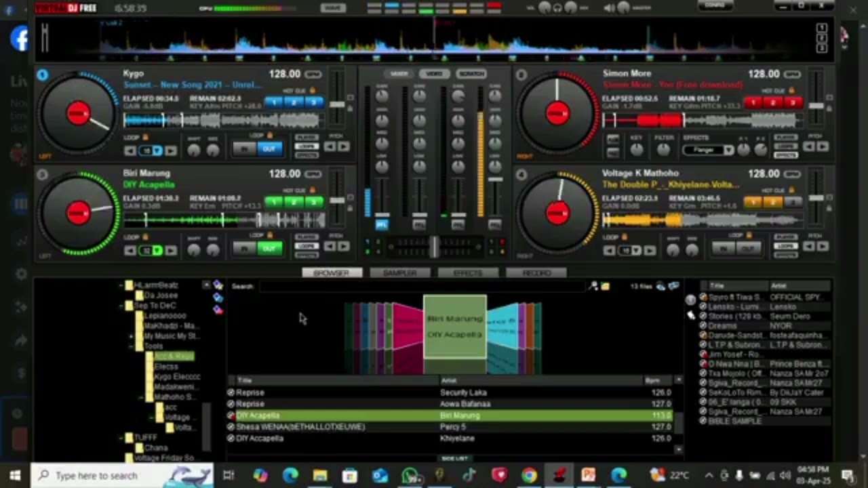Open Chrome from the taskbar
Image resolution: width=868 pixels, height=488 pixels.
point(529,475)
